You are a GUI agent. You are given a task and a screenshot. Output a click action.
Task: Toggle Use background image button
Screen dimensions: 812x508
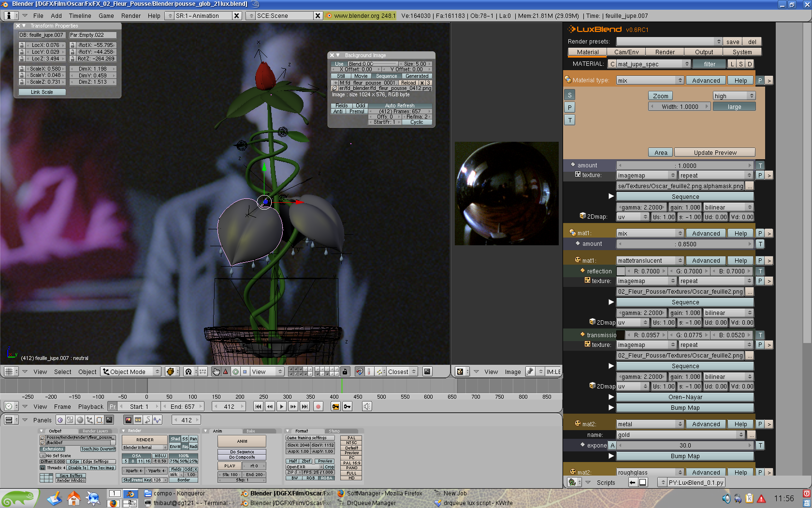tap(339, 64)
